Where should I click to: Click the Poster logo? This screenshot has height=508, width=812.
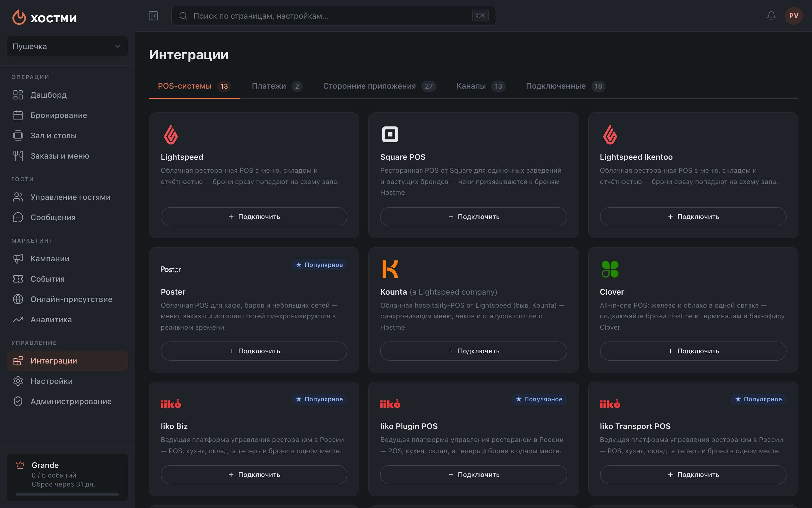click(x=171, y=270)
